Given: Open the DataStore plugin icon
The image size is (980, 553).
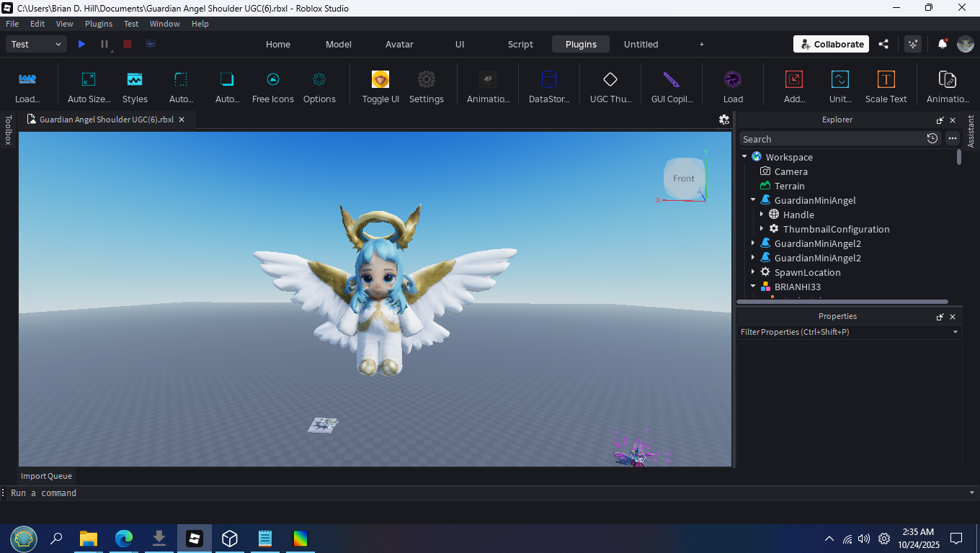Looking at the screenshot, I should tap(549, 79).
